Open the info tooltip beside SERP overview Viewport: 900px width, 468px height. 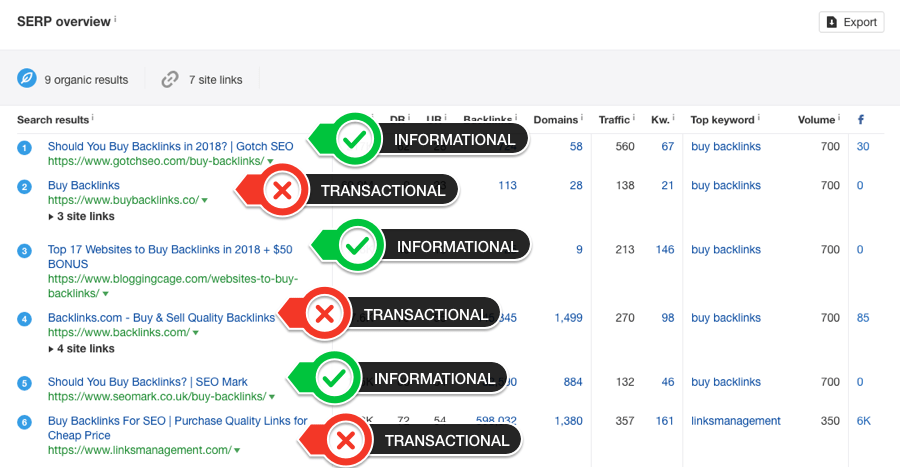point(115,19)
